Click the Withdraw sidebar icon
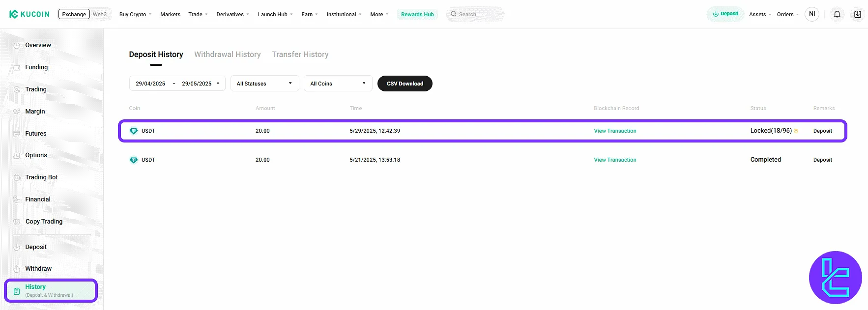Screen dimensions: 868x310 tap(17, 269)
